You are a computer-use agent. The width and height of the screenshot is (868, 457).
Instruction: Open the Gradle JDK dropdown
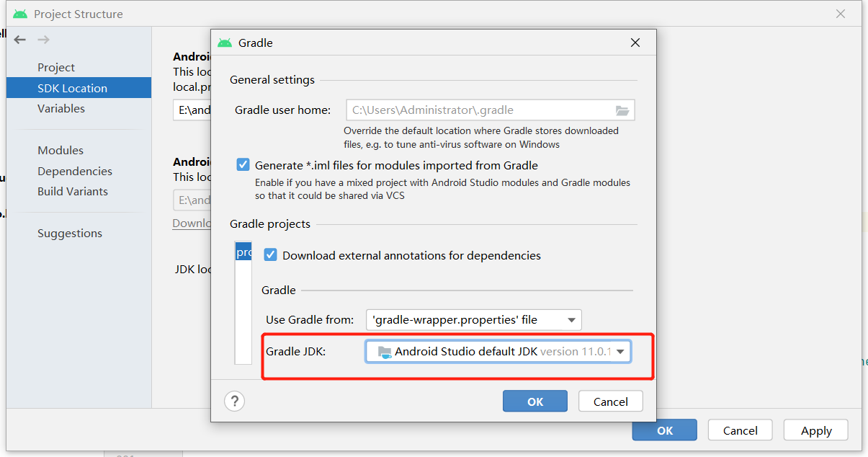(498, 352)
